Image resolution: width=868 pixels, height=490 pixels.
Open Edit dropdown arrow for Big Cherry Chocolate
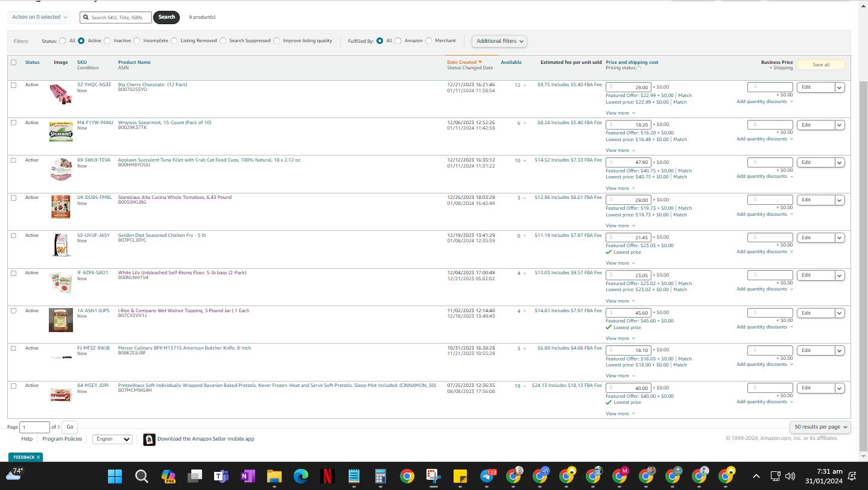point(840,87)
